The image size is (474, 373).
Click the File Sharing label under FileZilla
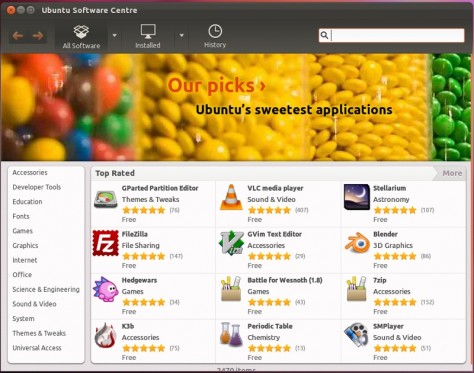click(141, 246)
